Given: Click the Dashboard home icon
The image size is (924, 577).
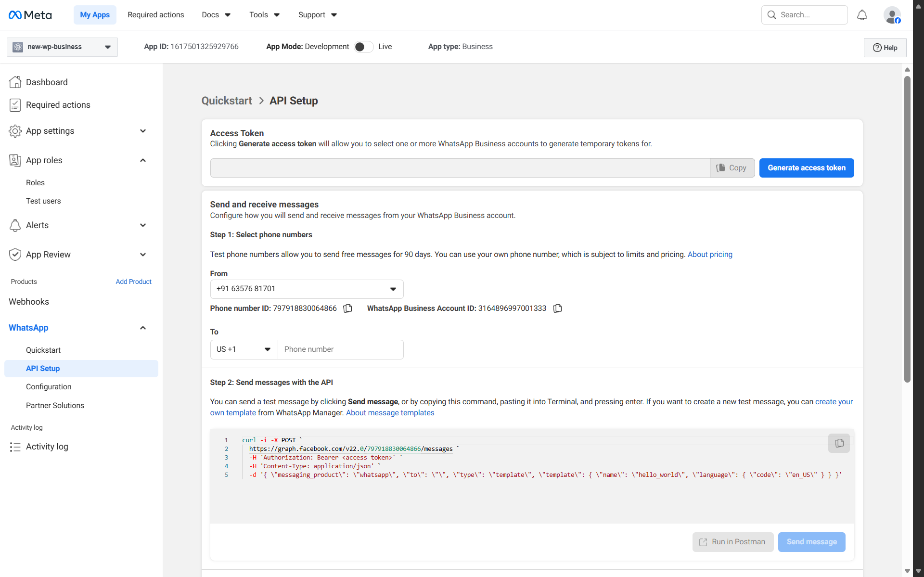Looking at the screenshot, I should point(15,82).
